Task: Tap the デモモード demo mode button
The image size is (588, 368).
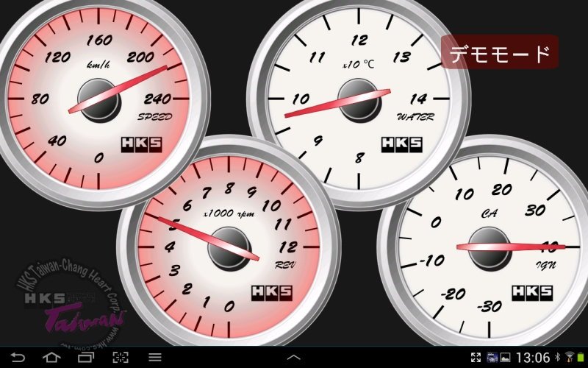Action: tap(500, 52)
